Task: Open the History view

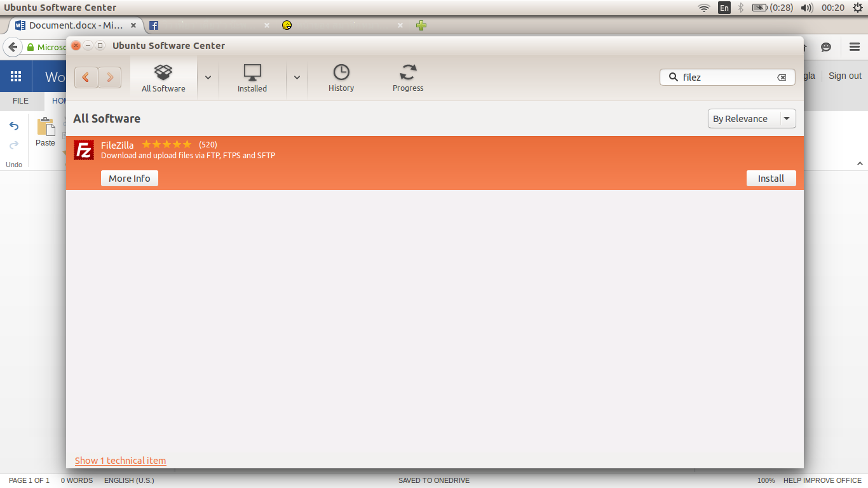Action: click(341, 78)
